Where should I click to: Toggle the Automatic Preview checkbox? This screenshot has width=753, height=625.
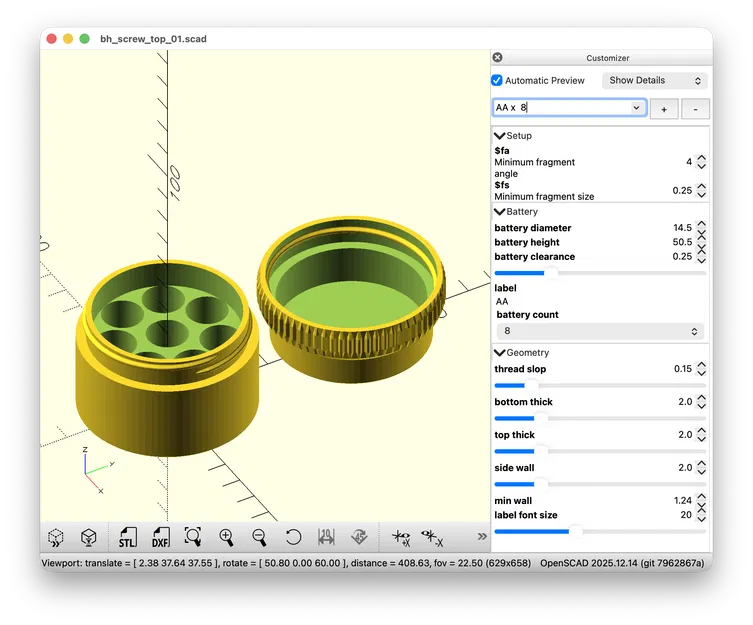click(497, 80)
